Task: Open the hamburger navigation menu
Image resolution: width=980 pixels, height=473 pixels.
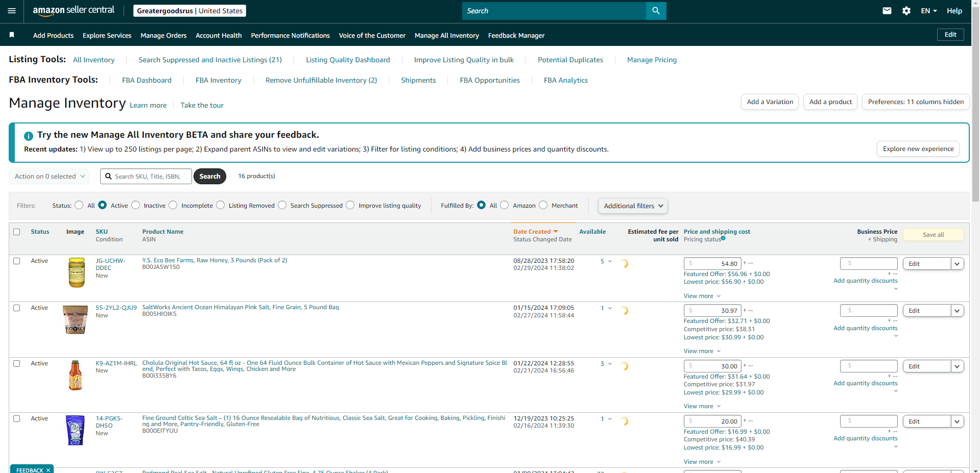Action: click(12, 11)
